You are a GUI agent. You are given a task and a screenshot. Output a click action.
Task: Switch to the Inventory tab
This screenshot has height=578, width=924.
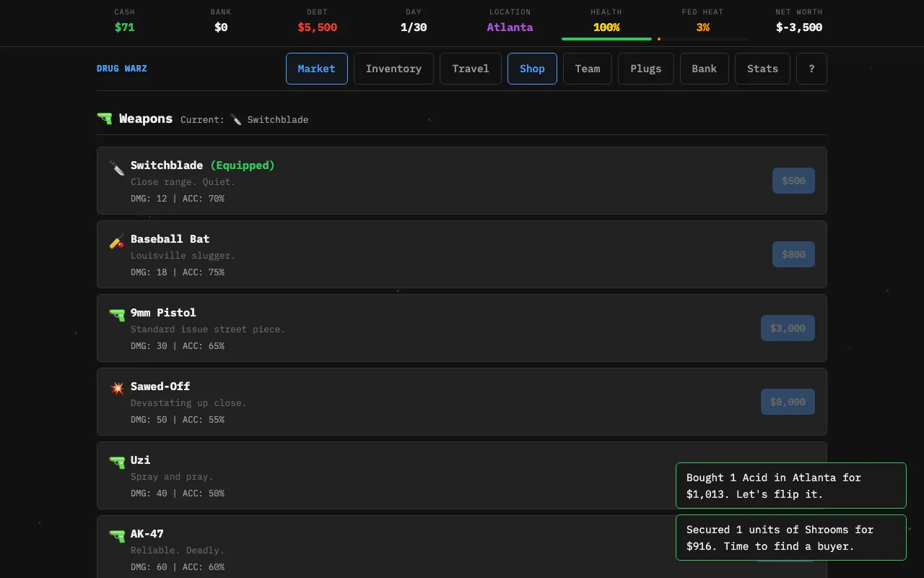click(x=393, y=69)
